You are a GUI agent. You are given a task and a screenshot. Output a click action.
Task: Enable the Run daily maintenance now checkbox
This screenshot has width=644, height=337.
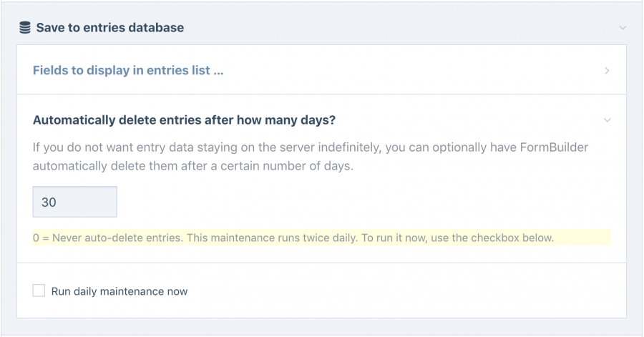point(39,290)
